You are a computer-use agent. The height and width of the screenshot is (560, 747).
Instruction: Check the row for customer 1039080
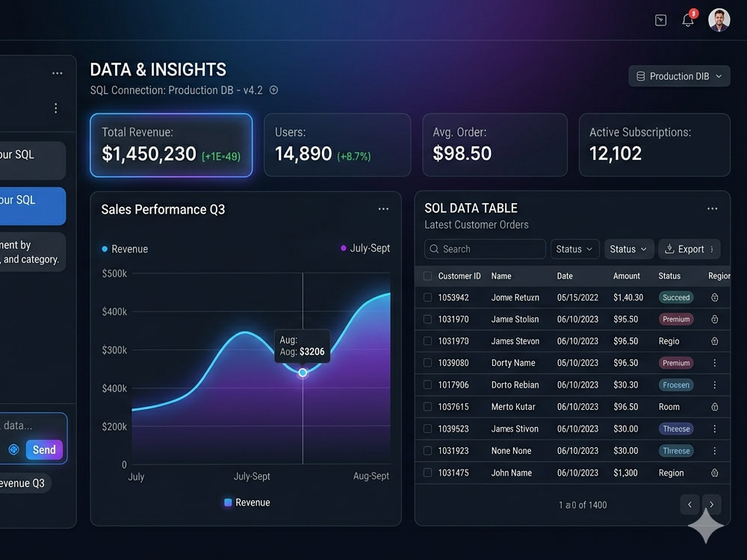coord(427,363)
